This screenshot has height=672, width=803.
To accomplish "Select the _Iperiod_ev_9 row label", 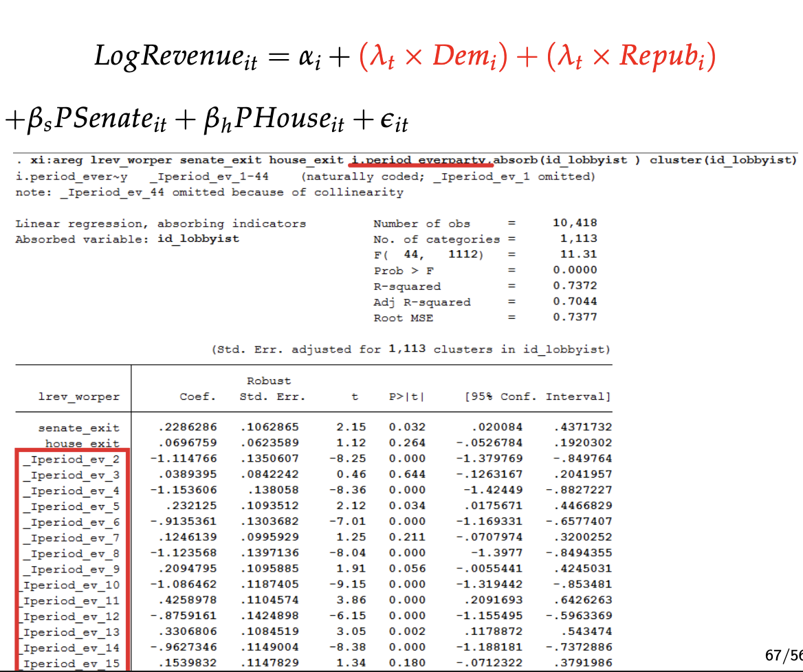I will point(71,570).
